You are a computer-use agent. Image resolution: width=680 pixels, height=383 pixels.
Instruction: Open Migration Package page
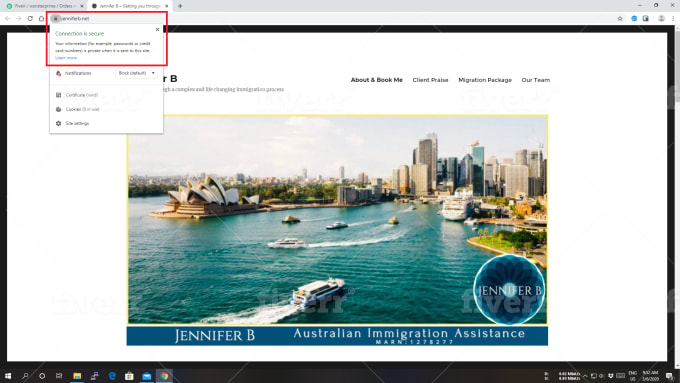click(485, 80)
